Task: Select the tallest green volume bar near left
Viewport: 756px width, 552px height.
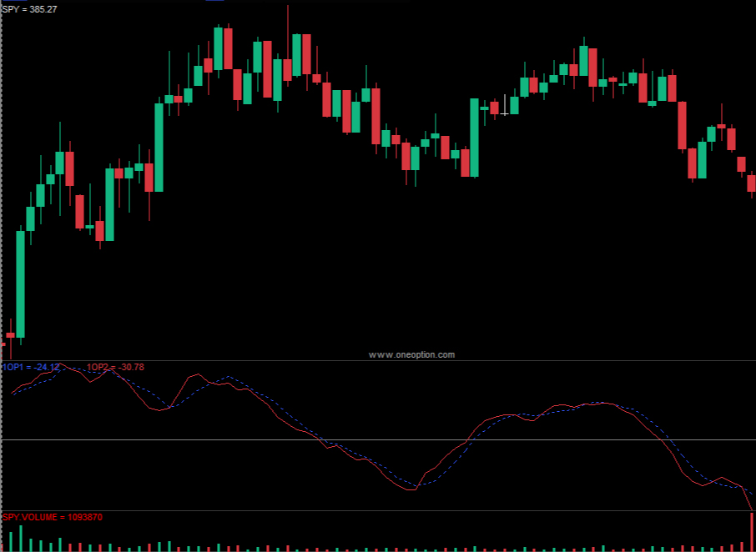Action: tap(21, 538)
